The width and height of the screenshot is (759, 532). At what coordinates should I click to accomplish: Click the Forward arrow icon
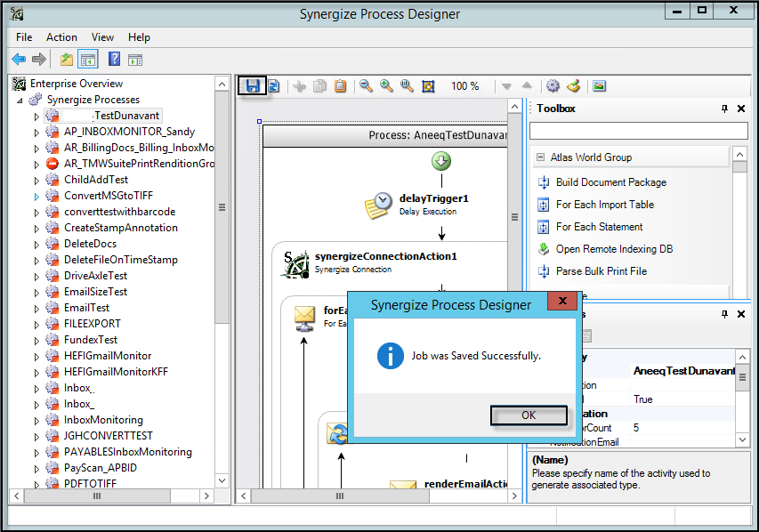(39, 59)
